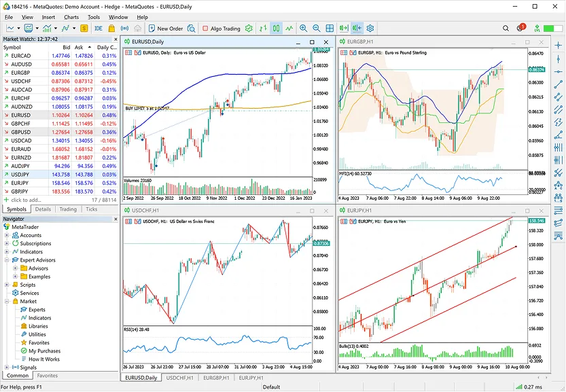The image size is (566, 392).
Task: Switch to USDCHF,H1 chart tab
Action: coord(179,378)
